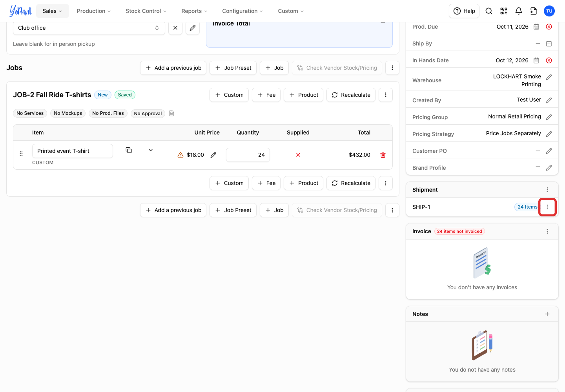565x392 pixels.
Task: Grab the line item drag handle
Action: coord(21,154)
